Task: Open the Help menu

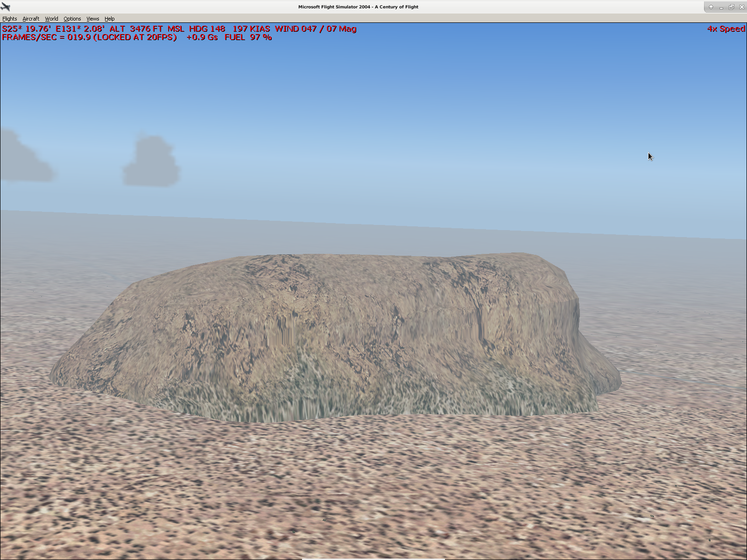Action: (x=109, y=19)
